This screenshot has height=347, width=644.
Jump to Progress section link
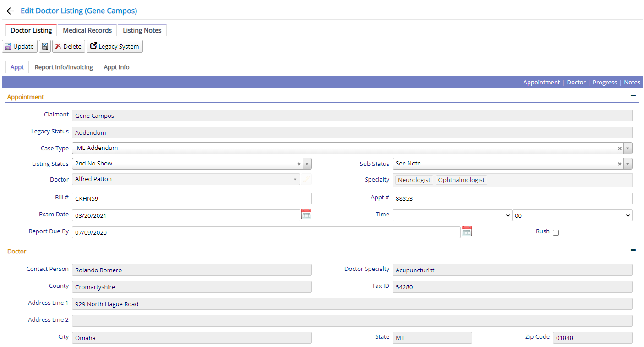pyautogui.click(x=605, y=83)
